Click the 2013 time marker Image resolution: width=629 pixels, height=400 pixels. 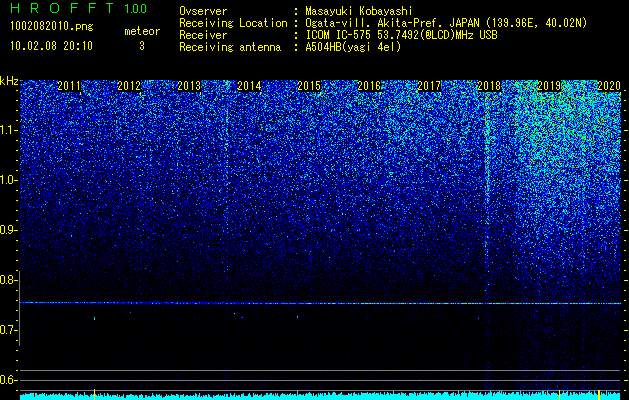pos(189,86)
